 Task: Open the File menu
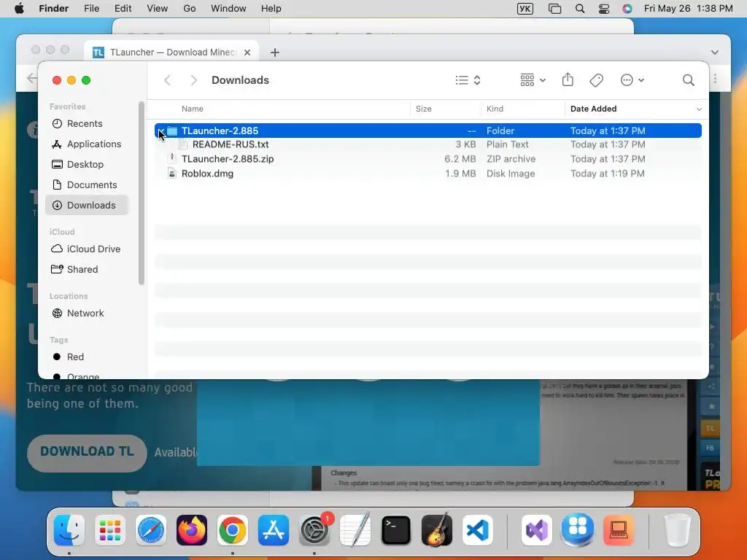click(91, 9)
